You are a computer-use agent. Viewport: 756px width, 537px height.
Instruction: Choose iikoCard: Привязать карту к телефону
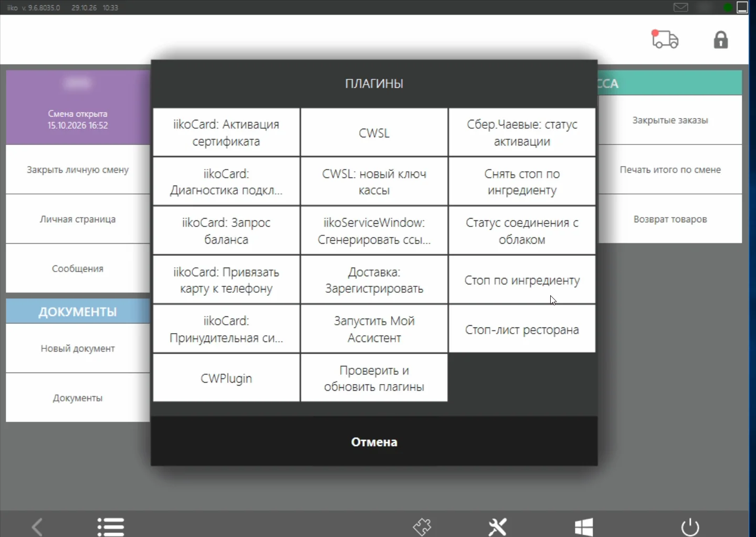click(x=226, y=280)
